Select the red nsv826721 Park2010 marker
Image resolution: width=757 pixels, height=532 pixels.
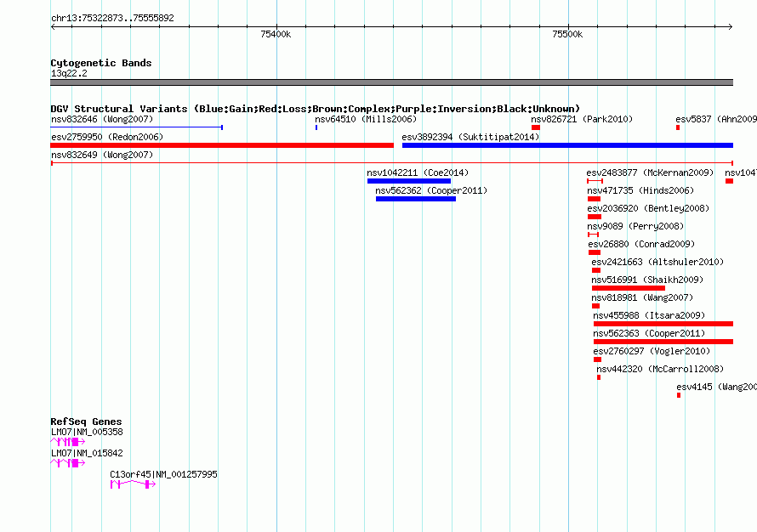tap(536, 127)
